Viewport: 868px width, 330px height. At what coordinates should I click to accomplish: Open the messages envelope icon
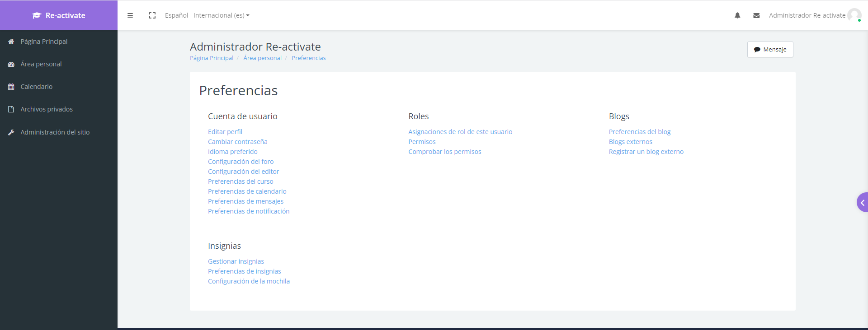(x=756, y=15)
